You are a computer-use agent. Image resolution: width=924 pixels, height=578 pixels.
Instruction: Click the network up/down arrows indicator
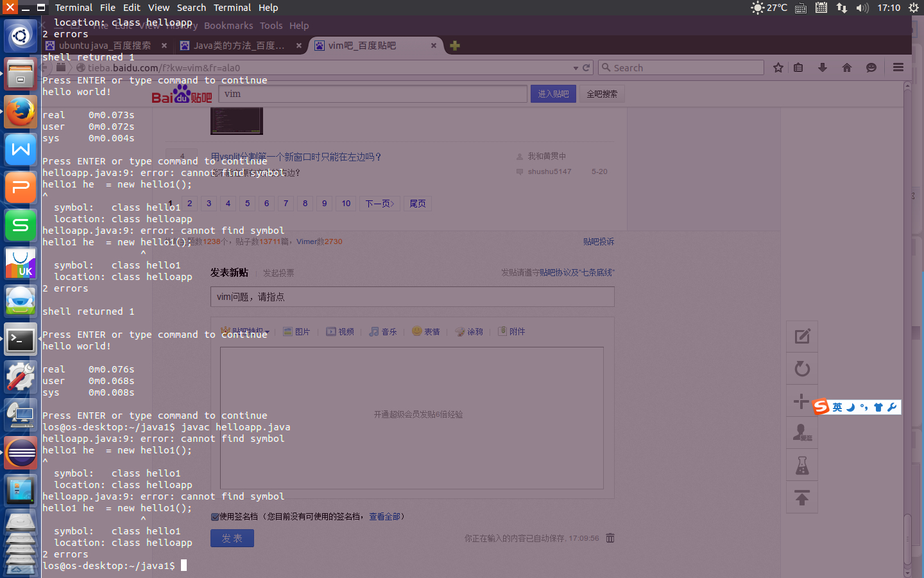[842, 8]
